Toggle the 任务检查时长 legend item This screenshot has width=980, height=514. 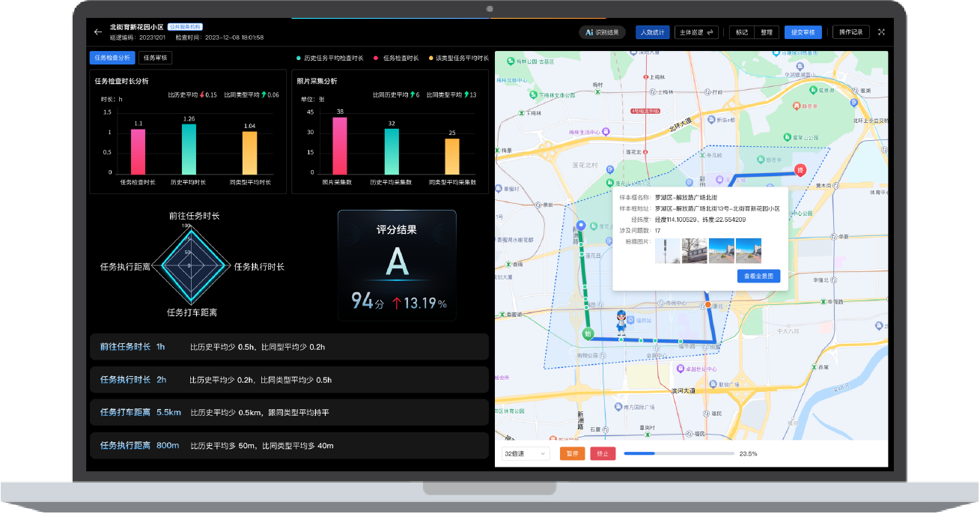click(x=397, y=58)
